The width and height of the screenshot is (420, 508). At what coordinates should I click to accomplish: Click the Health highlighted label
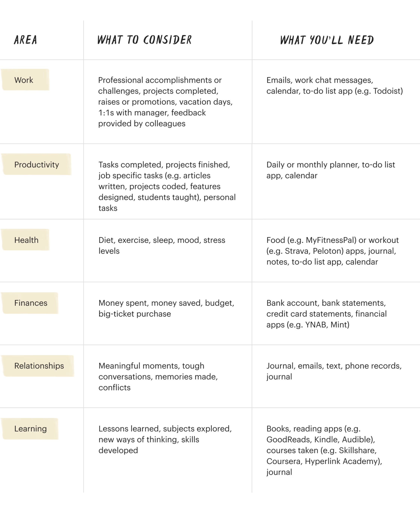pos(25,240)
